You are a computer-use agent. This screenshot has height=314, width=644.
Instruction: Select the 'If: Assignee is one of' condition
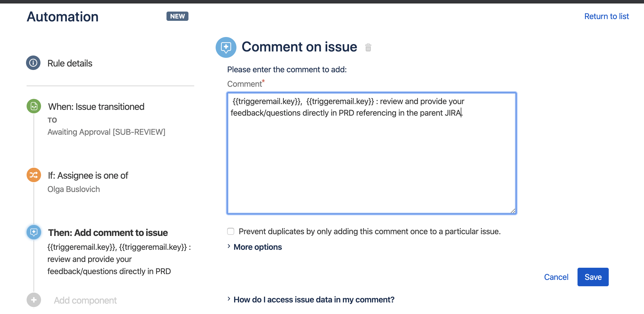(88, 175)
